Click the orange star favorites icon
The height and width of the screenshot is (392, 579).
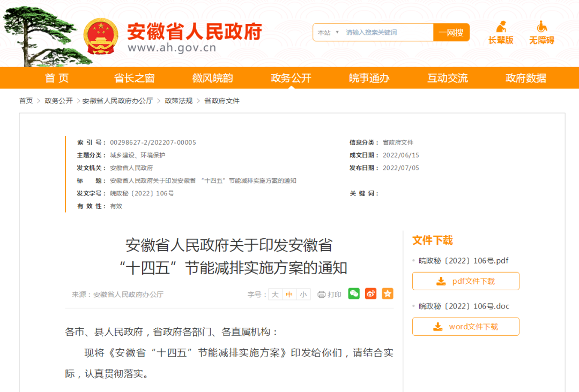coord(388,293)
